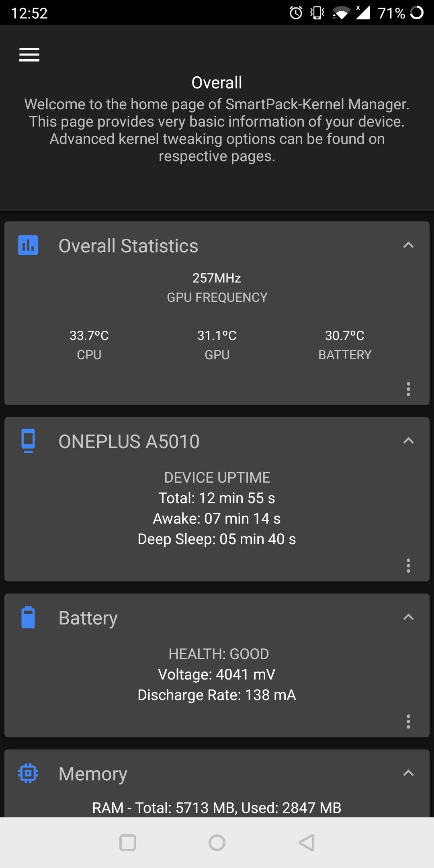
Task: Tap the Memory chip icon
Action: pyautogui.click(x=28, y=773)
